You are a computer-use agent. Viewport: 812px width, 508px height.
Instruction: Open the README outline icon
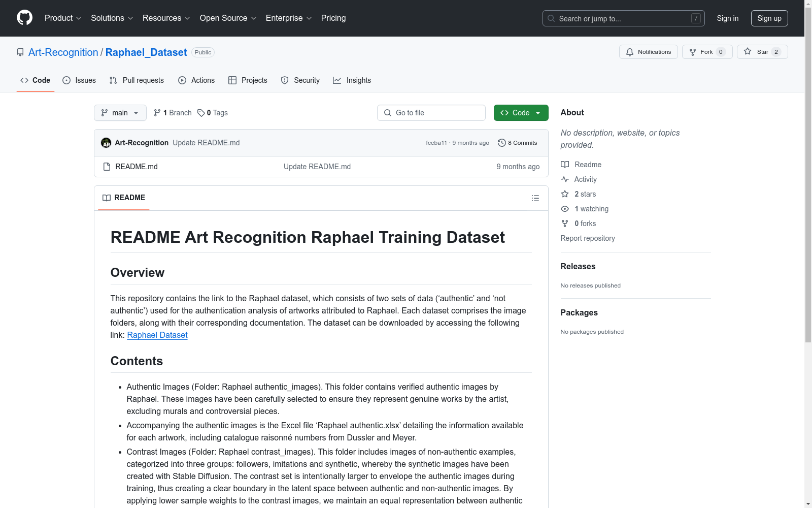coord(535,198)
